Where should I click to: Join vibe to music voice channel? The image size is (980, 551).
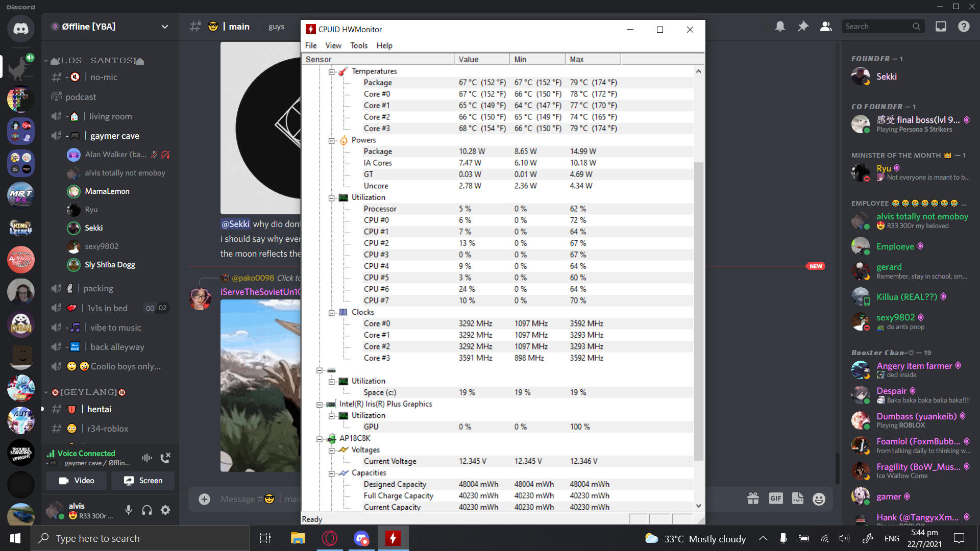[110, 328]
